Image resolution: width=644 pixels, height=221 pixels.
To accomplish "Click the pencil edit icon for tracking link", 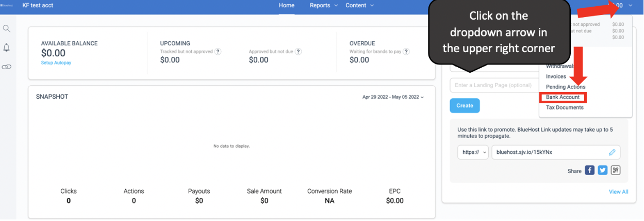I will [x=612, y=152].
